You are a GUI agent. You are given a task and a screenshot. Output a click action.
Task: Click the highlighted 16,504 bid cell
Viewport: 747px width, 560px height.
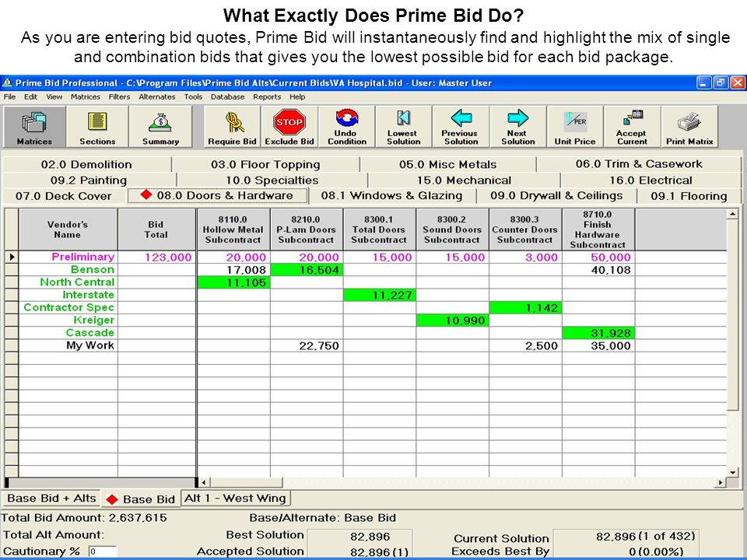pyautogui.click(x=307, y=270)
